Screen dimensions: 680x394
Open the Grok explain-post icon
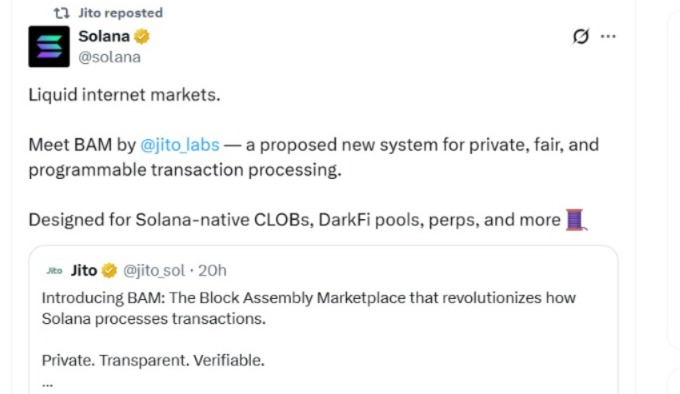pos(581,36)
